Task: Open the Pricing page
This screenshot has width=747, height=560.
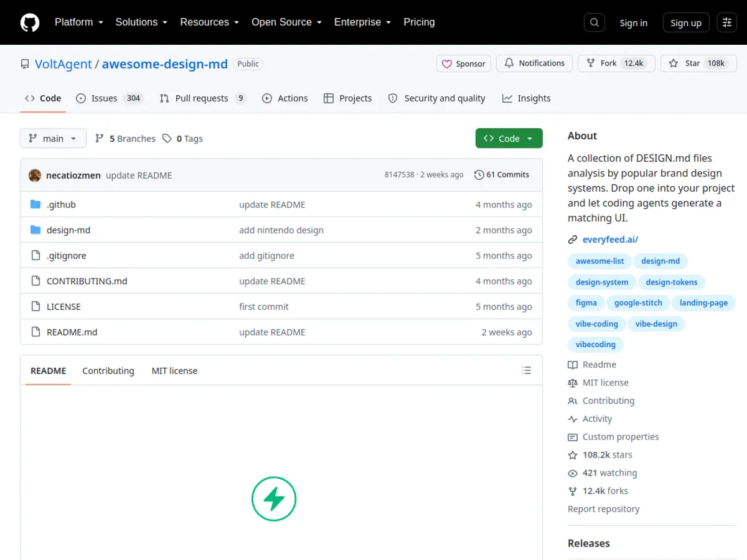Action: (419, 22)
